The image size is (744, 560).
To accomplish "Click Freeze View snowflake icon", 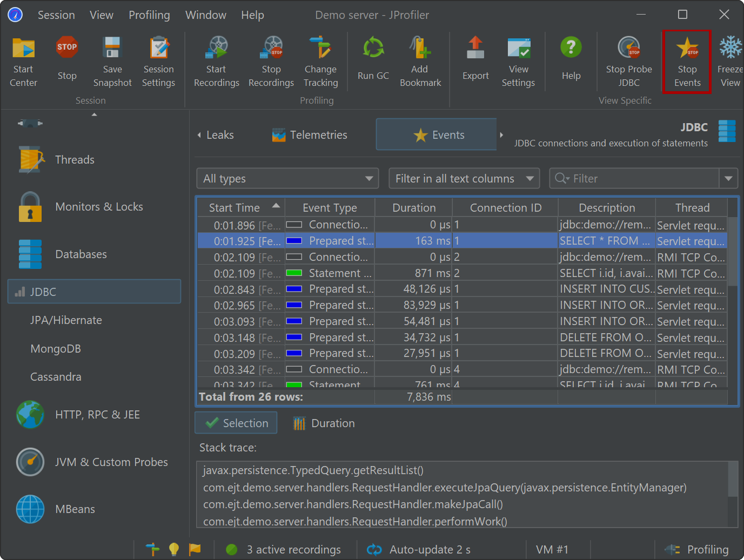I will tap(730, 48).
